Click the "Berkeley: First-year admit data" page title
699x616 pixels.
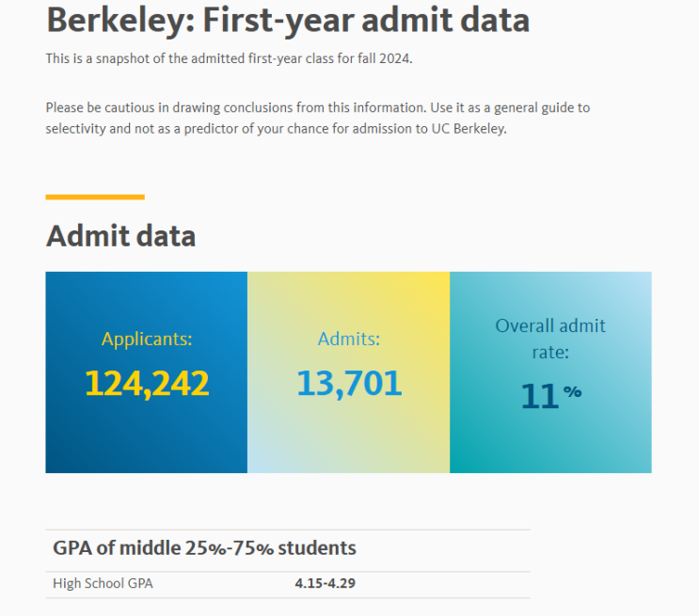pyautogui.click(x=287, y=20)
